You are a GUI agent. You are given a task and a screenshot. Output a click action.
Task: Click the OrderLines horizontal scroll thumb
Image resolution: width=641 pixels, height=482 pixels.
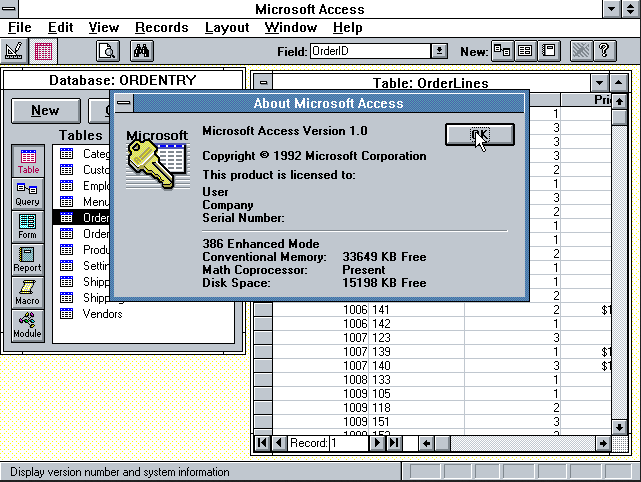click(x=442, y=443)
